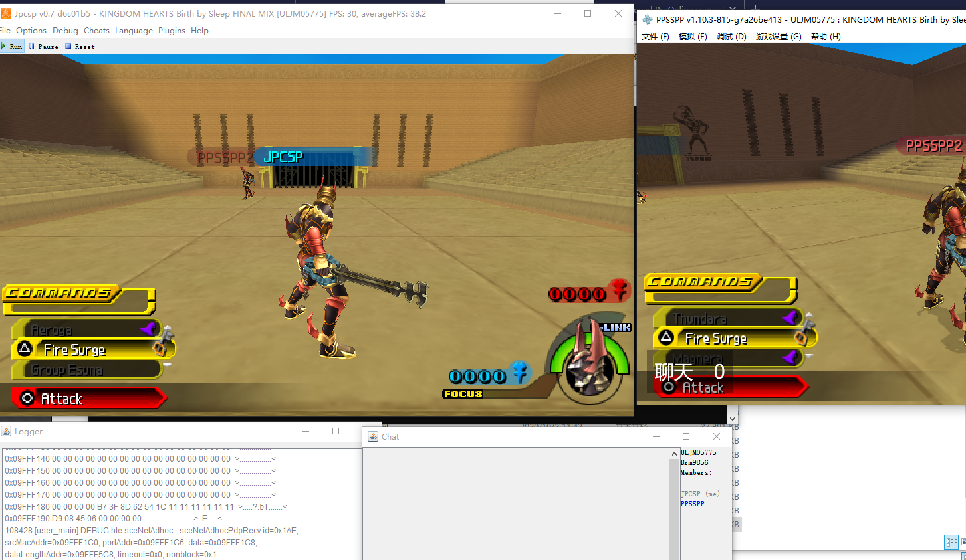Click the Java icon on Chat window
Screen dimensions: 966x560
(x=373, y=437)
